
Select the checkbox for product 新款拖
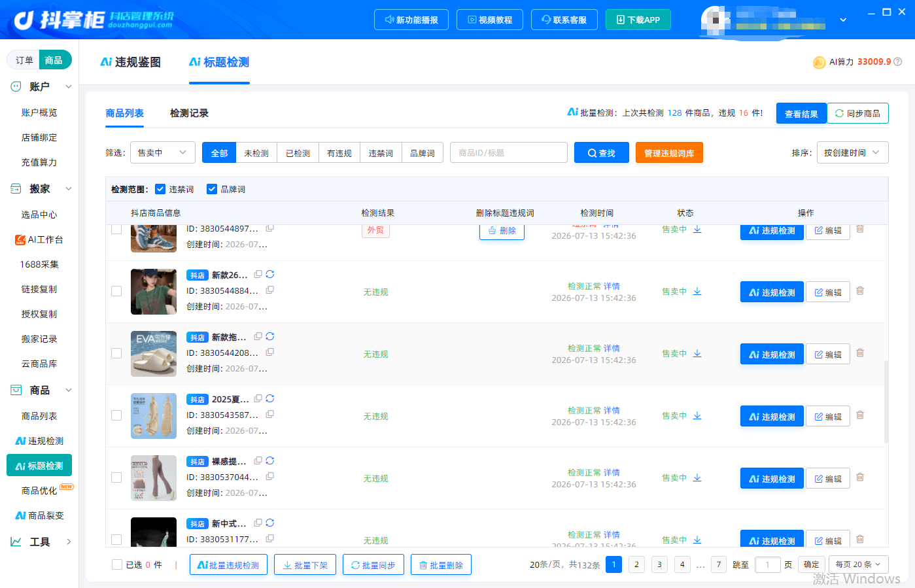[116, 353]
